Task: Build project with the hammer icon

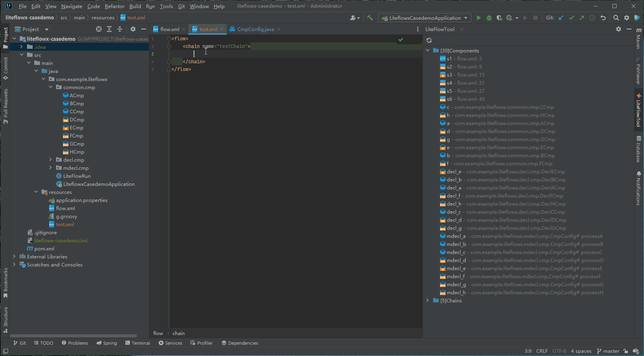Action: tap(370, 18)
